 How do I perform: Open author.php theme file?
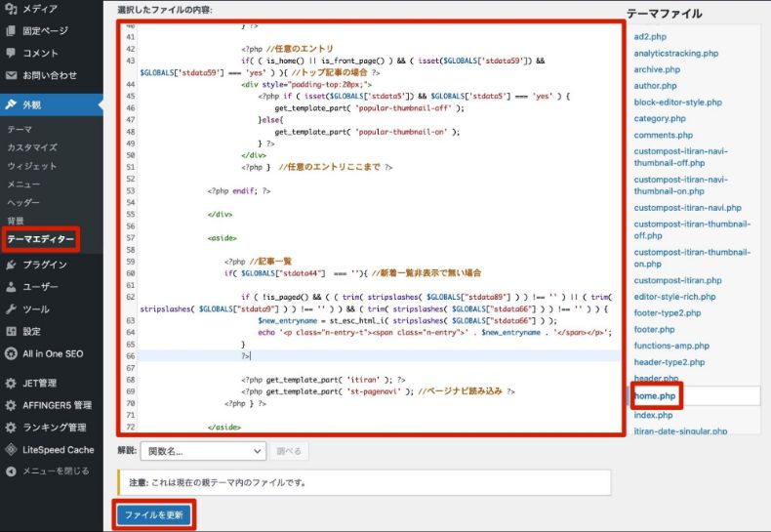655,86
